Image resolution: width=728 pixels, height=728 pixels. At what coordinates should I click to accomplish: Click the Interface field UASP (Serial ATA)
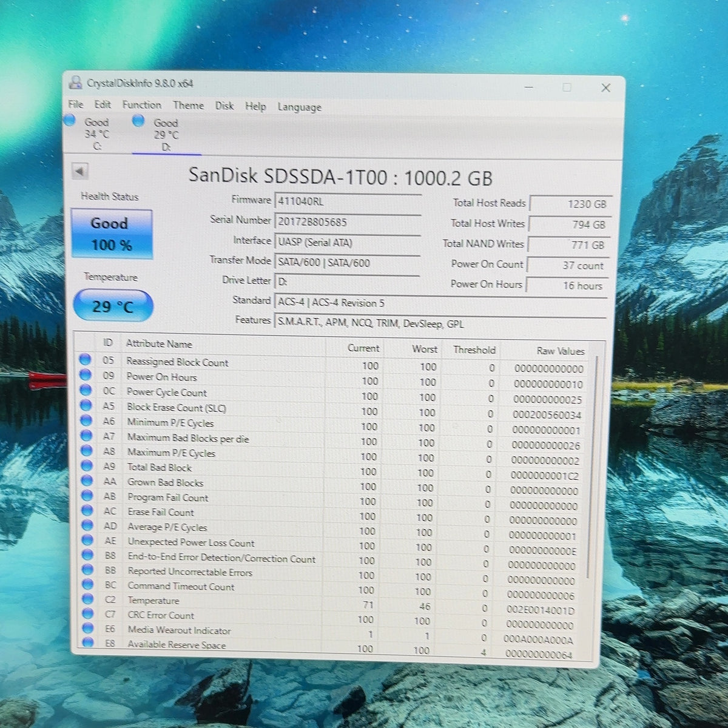pos(348,243)
